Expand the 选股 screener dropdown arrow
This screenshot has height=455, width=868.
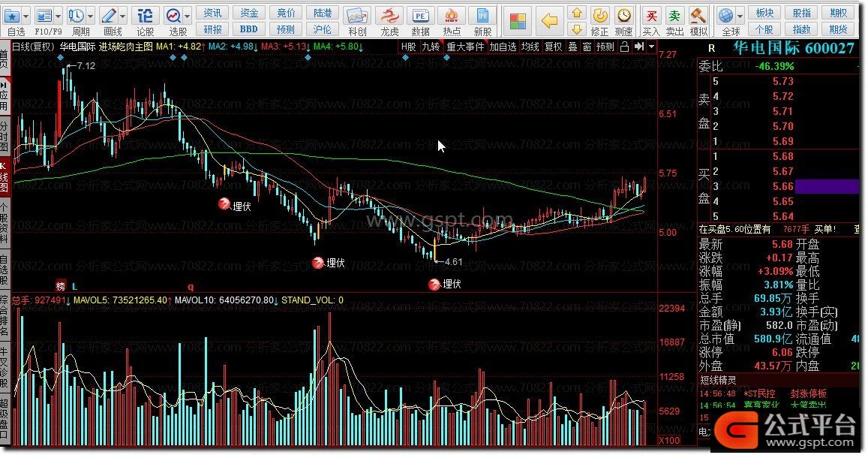coord(187,16)
